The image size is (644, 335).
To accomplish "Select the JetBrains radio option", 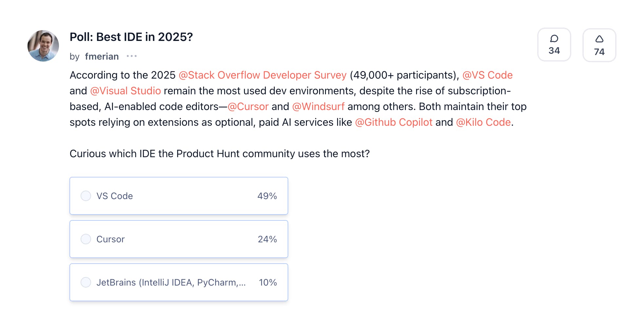I will click(x=86, y=282).
